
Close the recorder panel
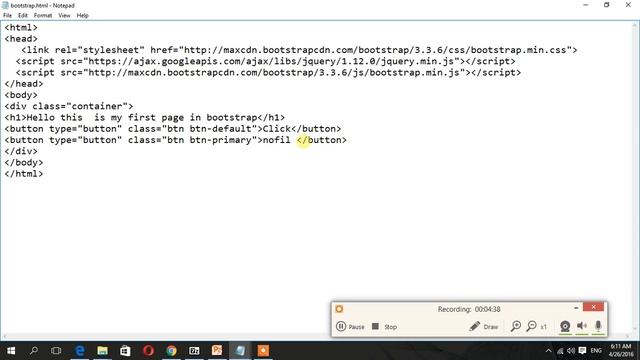(593, 307)
